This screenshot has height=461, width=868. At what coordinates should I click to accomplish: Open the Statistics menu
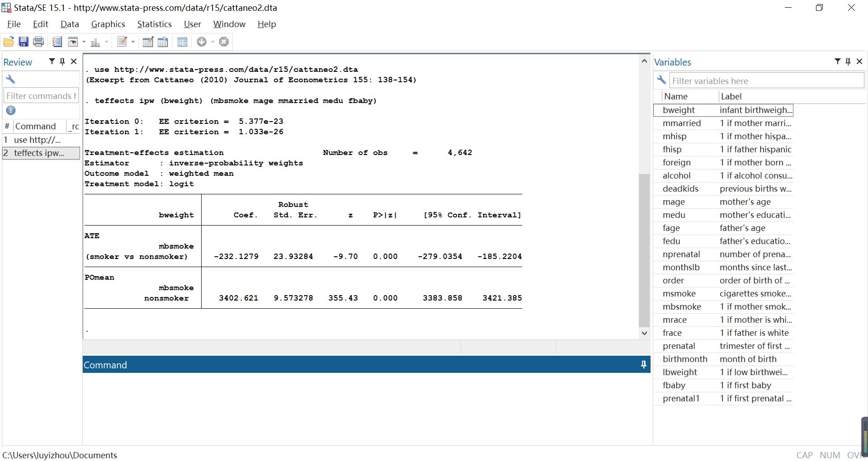pos(155,24)
